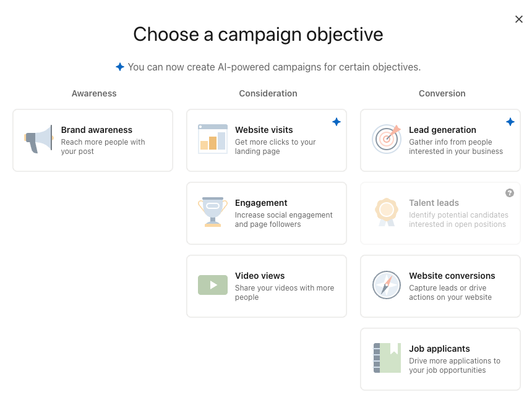Viewport: 532px width, 408px height.
Task: Click the AI sparkle on Lead generation card
Action: pos(510,122)
